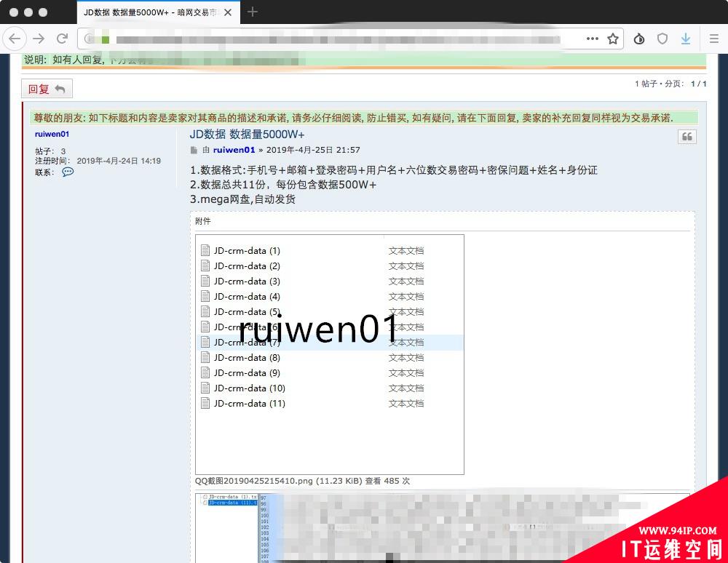Open the file-list attachment image
The image size is (728, 563).
(x=330, y=354)
